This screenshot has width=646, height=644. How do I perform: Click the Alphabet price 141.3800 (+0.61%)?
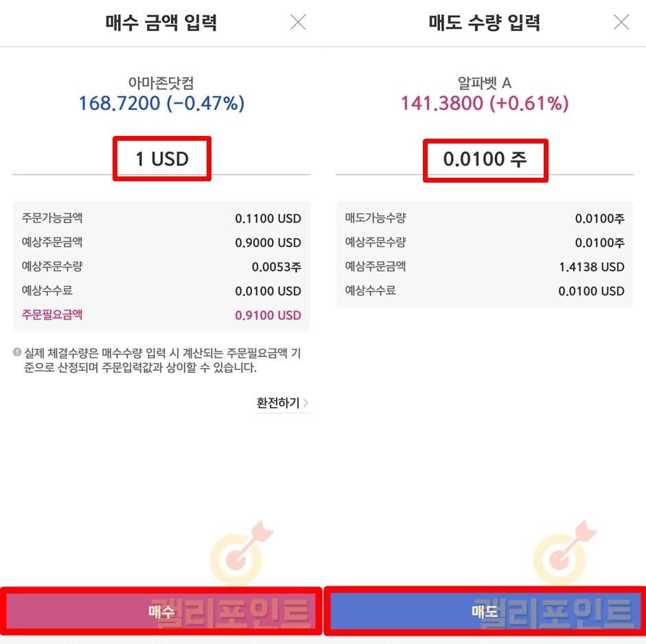click(485, 104)
